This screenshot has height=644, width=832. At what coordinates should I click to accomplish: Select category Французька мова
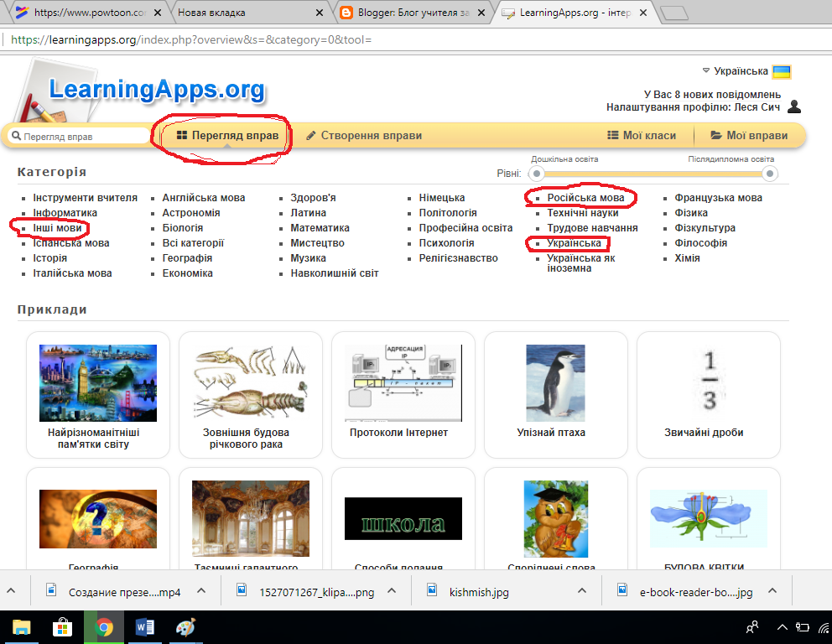[x=719, y=198]
